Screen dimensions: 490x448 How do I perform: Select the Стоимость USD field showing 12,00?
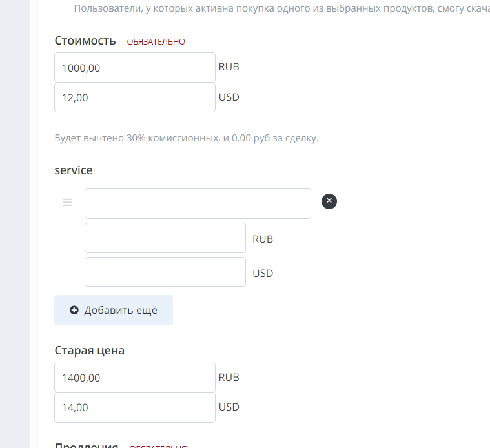134,97
